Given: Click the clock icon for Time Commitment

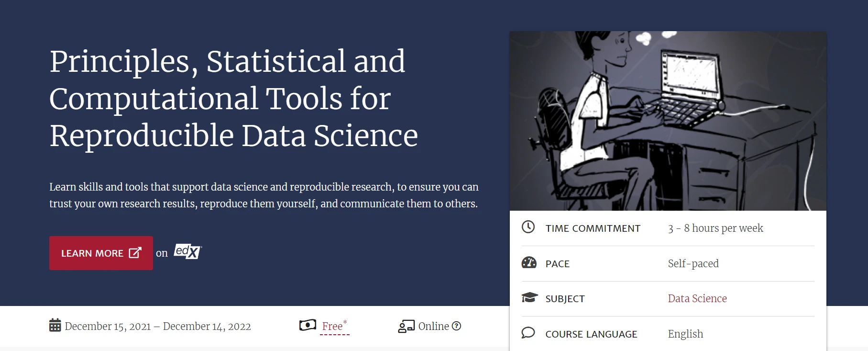Looking at the screenshot, I should pos(528,226).
